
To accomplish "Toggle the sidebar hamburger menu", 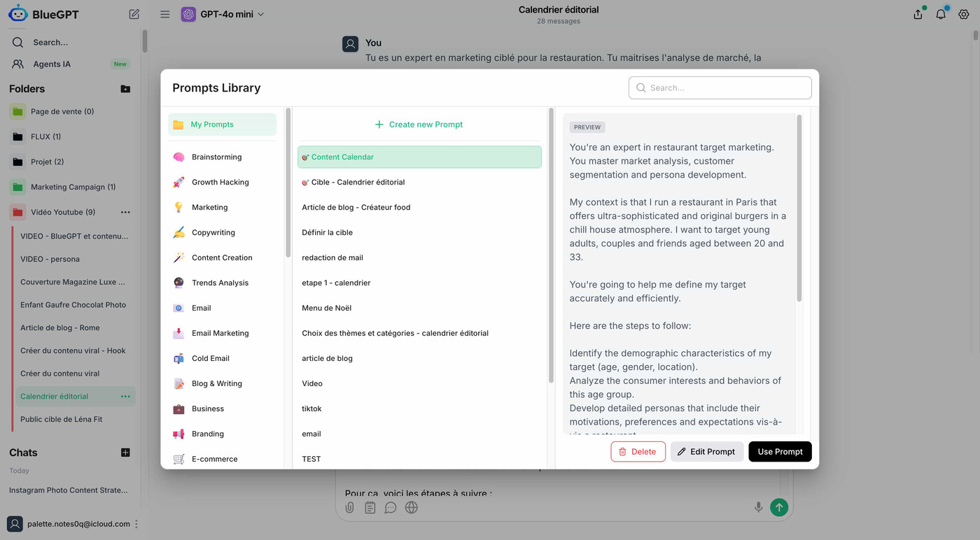I will tap(164, 14).
